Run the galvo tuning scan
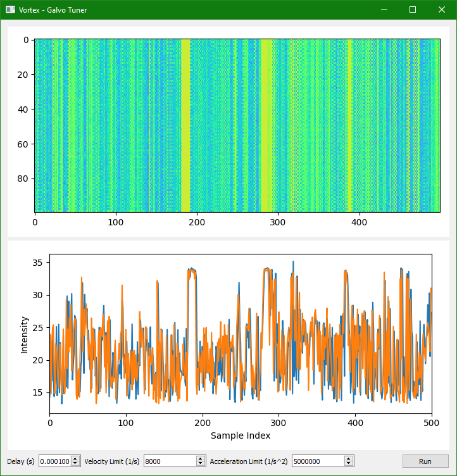Image resolution: width=457 pixels, height=476 pixels. coord(425,461)
